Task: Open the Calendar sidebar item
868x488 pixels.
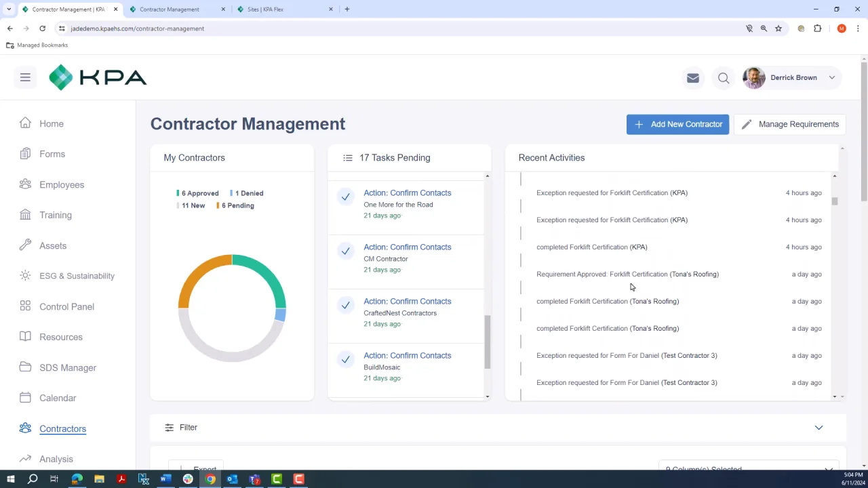Action: (x=58, y=398)
